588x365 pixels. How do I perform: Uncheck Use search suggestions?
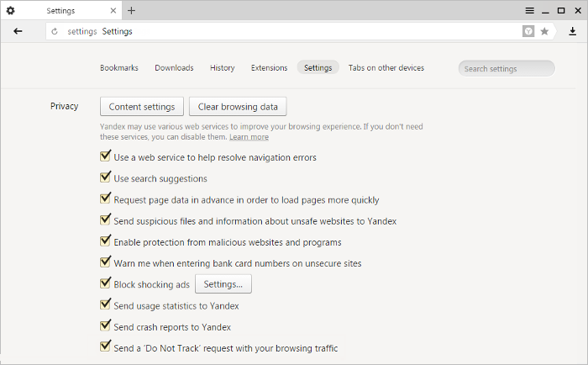coord(105,177)
